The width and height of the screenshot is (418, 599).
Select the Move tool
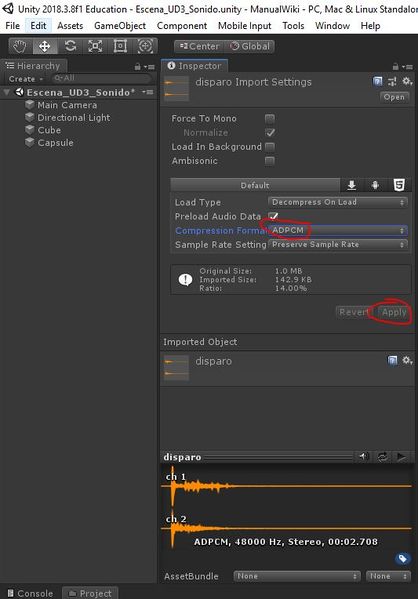pos(45,47)
